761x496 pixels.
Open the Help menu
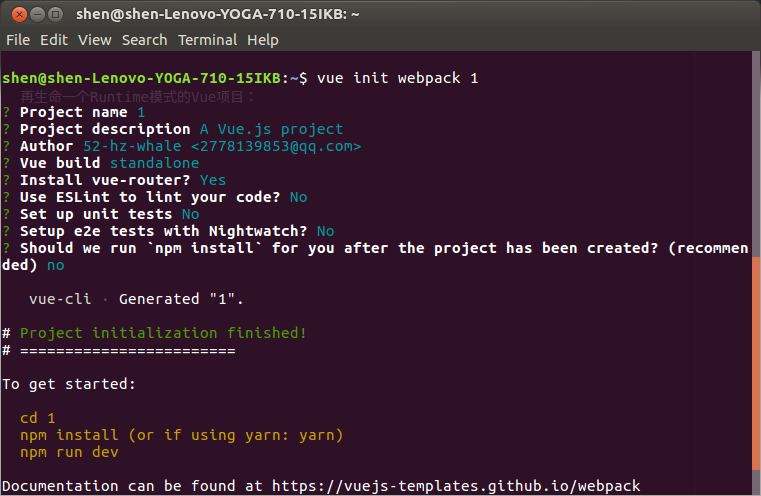pyautogui.click(x=263, y=40)
